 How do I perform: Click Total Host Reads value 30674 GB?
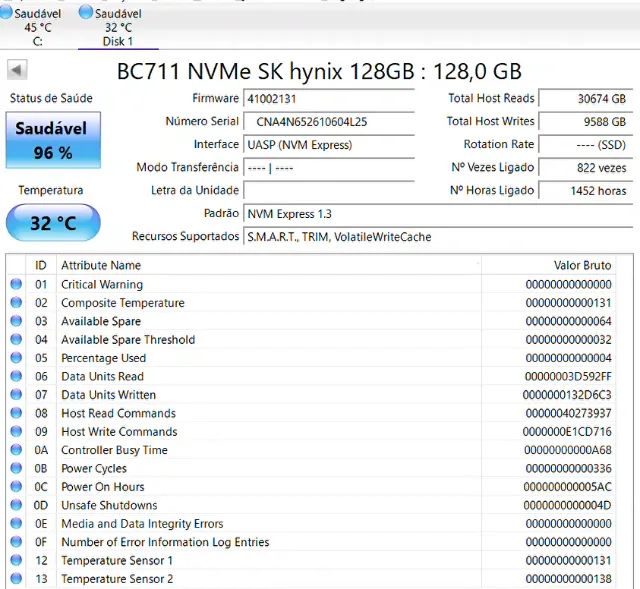[x=585, y=99]
